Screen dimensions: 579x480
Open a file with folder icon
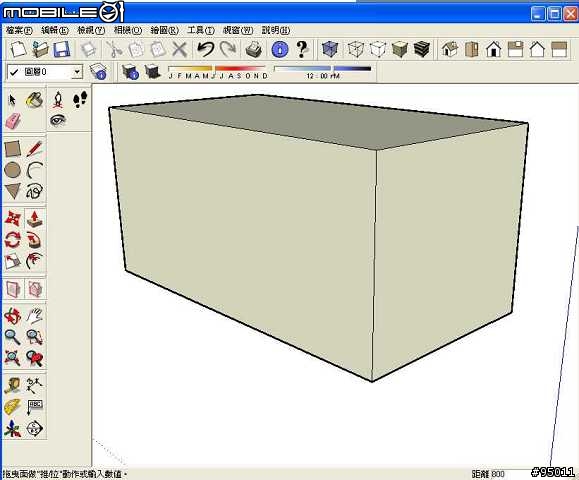tap(40, 49)
